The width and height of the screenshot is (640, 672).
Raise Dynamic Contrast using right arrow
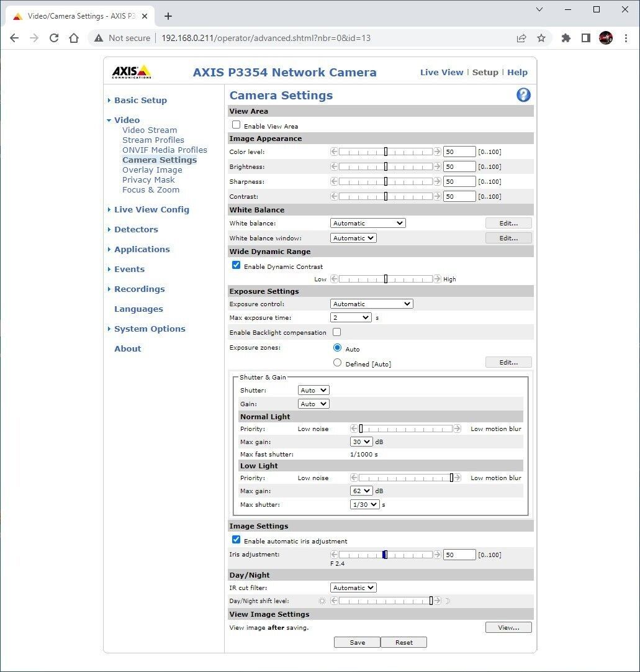point(437,279)
